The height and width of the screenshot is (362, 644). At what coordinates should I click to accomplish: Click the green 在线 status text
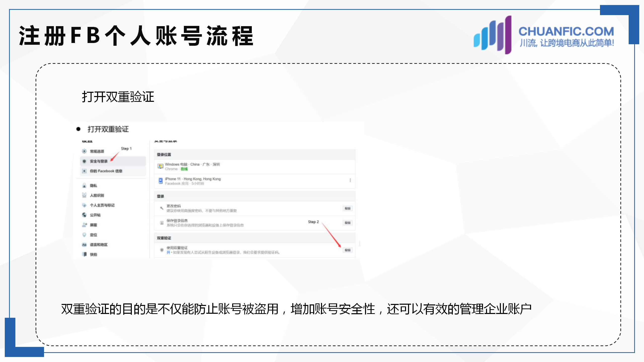coord(184,169)
